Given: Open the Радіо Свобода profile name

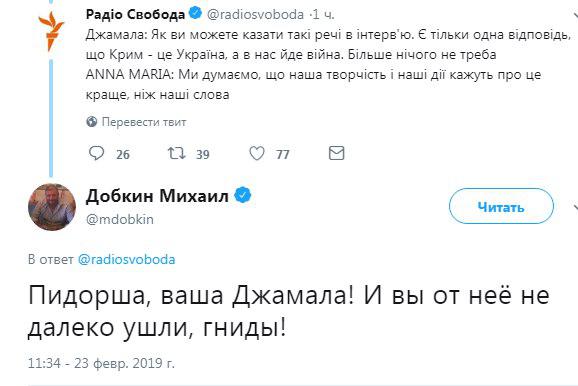Looking at the screenshot, I should coord(135,15).
